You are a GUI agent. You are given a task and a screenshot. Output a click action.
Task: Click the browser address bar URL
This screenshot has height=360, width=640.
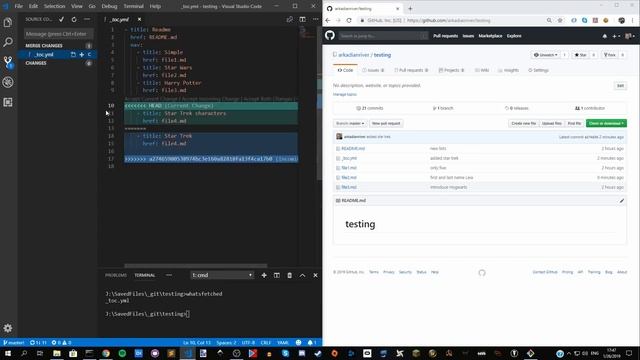pyautogui.click(x=449, y=20)
